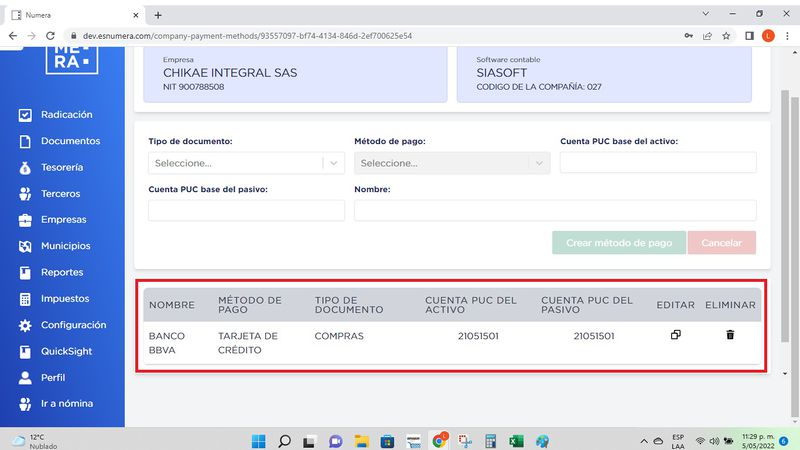Click the NOMBRE column header
Image resolution: width=800 pixels, height=450 pixels.
(x=172, y=305)
